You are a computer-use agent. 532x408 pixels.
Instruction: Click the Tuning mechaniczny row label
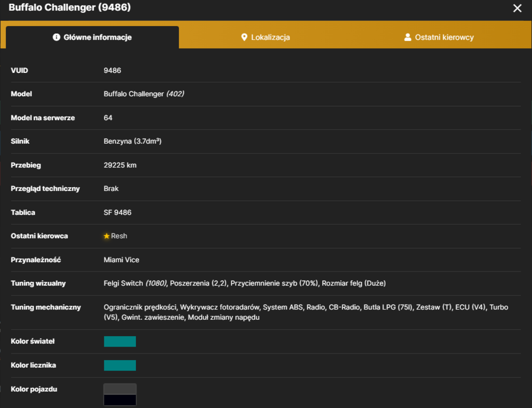[46, 307]
